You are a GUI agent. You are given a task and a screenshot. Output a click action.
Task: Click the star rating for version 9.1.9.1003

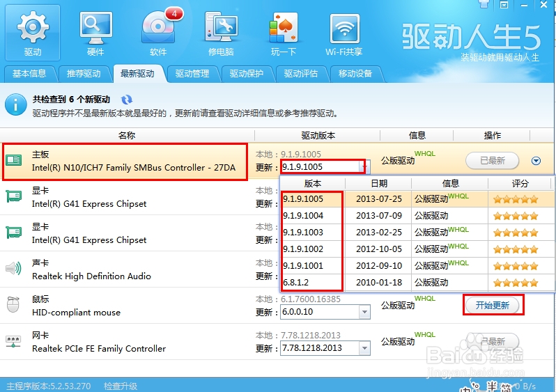click(x=516, y=233)
